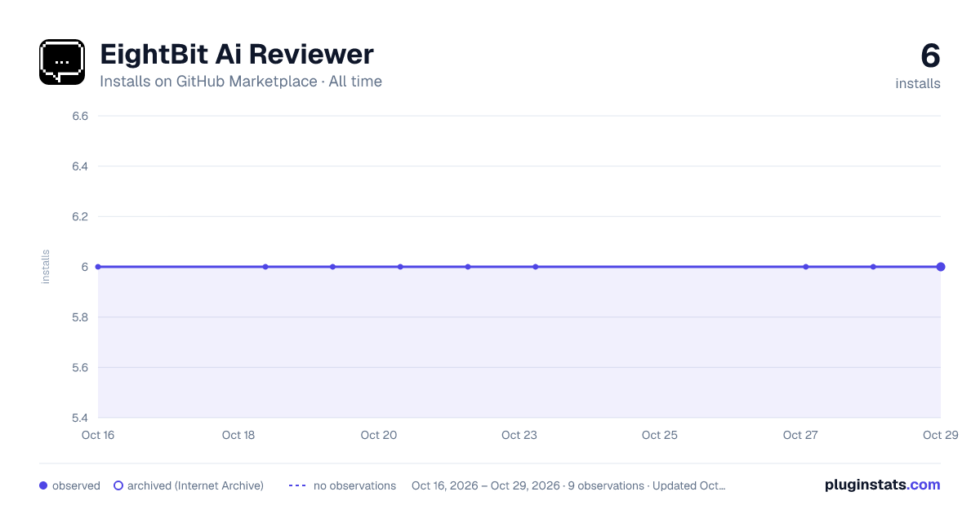
Task: Click the observed legend filled dot
Action: tap(43, 485)
